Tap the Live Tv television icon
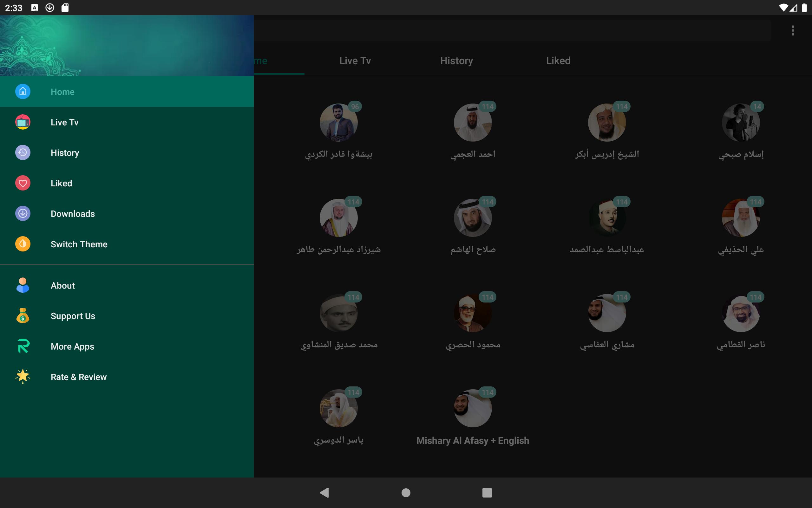This screenshot has height=508, width=812. coord(23,122)
